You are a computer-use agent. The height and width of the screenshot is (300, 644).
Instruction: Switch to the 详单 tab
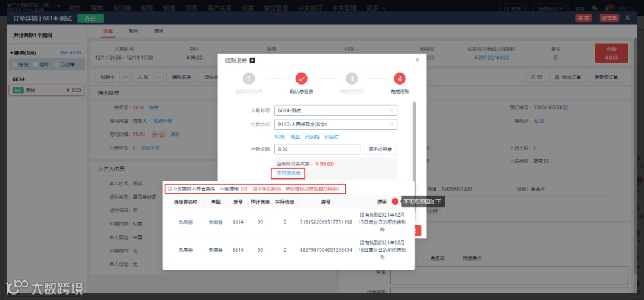click(x=108, y=31)
